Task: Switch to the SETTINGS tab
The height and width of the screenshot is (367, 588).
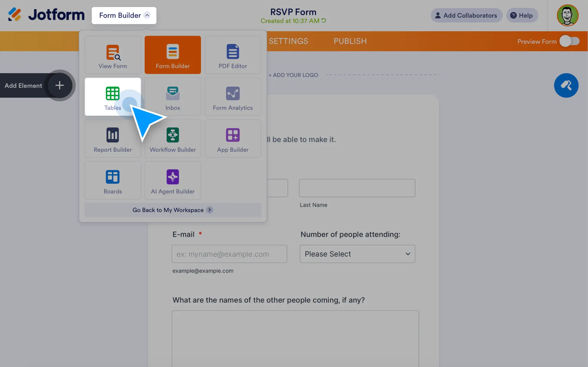Action: click(x=288, y=41)
